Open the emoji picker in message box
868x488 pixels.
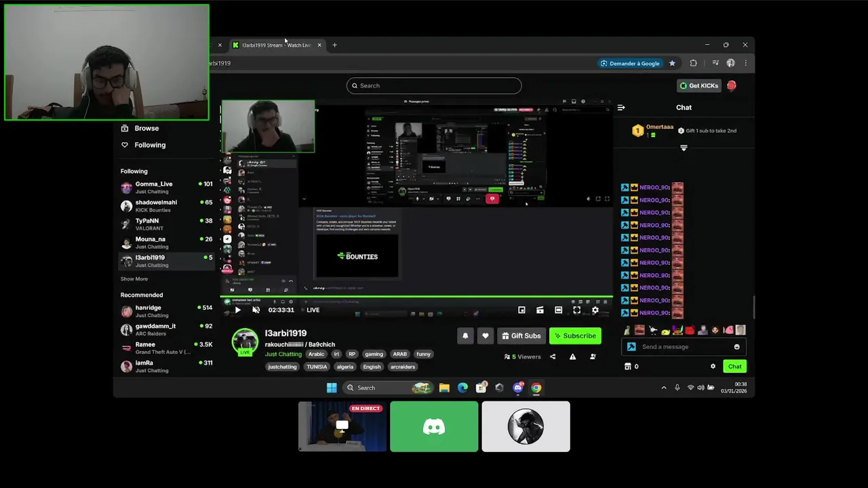737,347
